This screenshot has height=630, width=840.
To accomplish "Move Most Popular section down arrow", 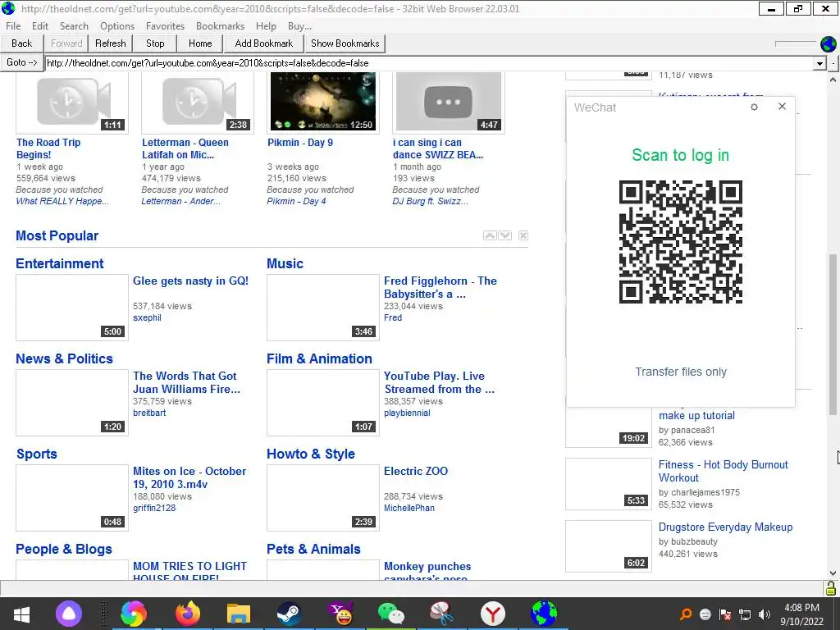I will pyautogui.click(x=505, y=235).
